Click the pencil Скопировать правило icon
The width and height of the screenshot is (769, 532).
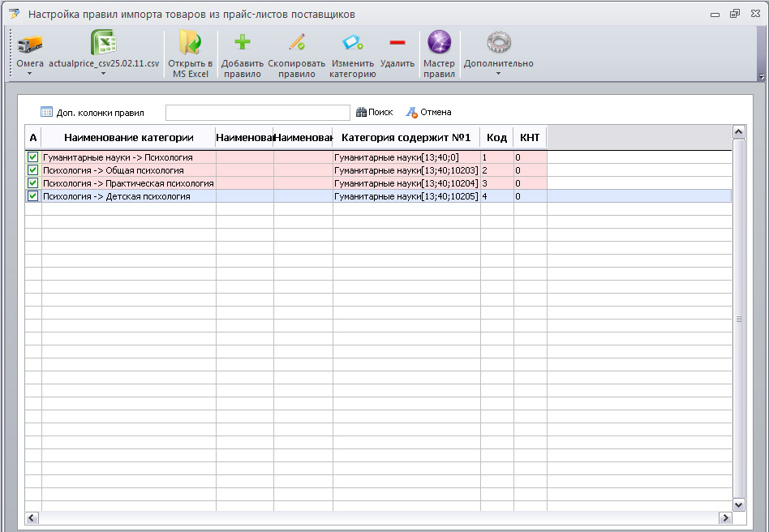297,42
